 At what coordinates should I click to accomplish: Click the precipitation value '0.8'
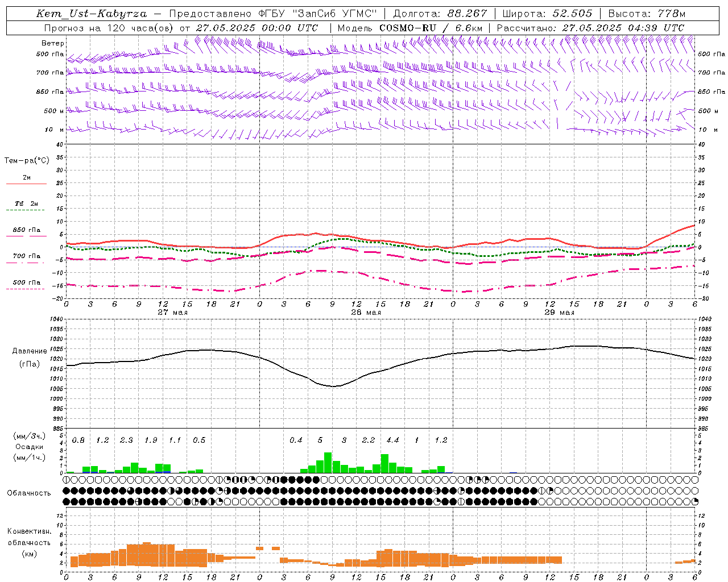78,440
